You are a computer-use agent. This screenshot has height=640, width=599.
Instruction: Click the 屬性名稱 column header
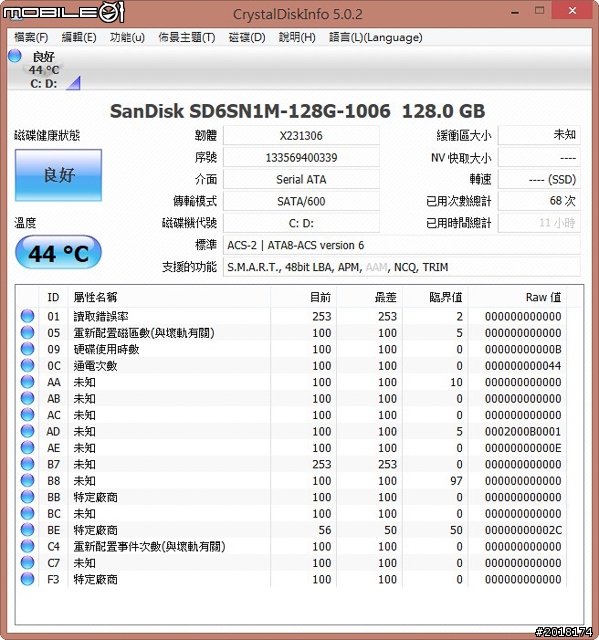(169, 297)
